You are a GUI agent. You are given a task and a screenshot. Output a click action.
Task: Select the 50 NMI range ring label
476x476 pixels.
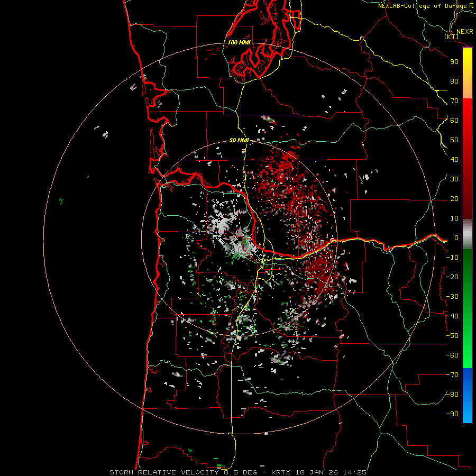239,140
